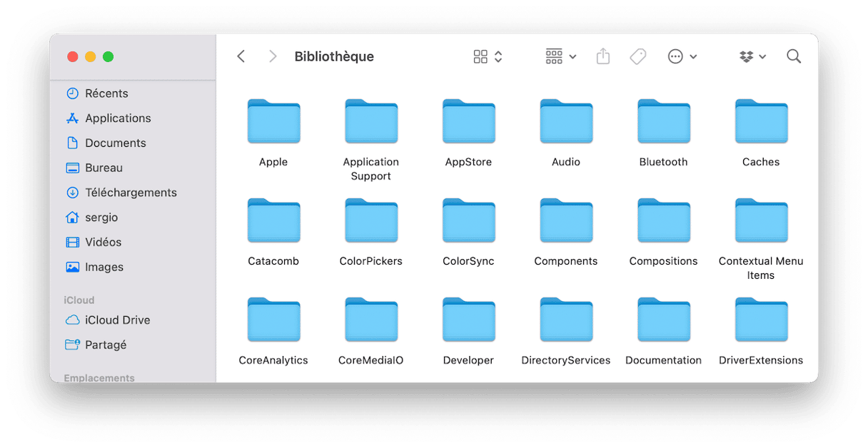Click the Bibliothèque window title
The height and width of the screenshot is (448, 868).
pyautogui.click(x=334, y=56)
